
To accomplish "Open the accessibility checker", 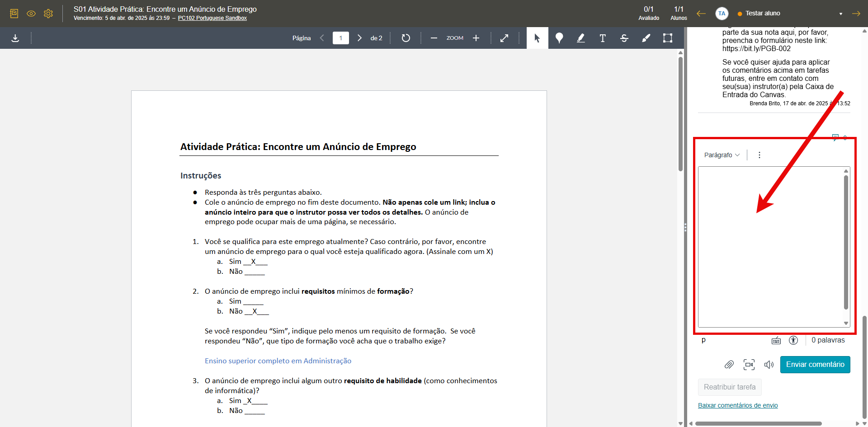I will tap(793, 340).
